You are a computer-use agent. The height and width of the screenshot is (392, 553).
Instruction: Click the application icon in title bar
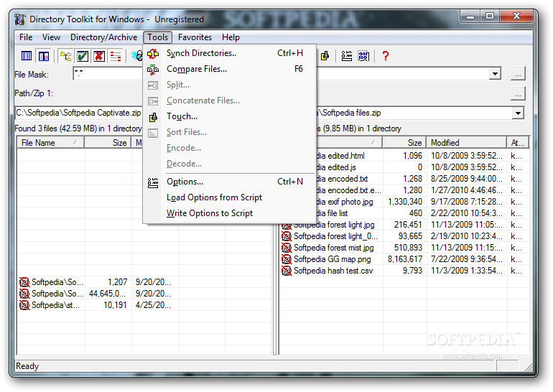[20, 19]
